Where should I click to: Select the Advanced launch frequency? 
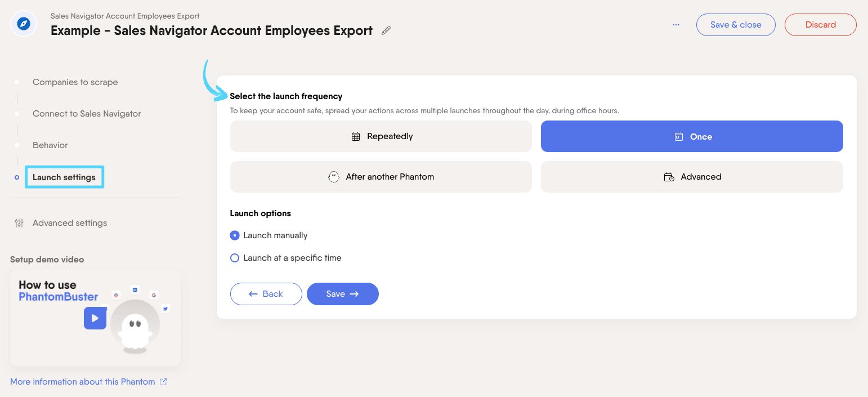click(x=692, y=177)
